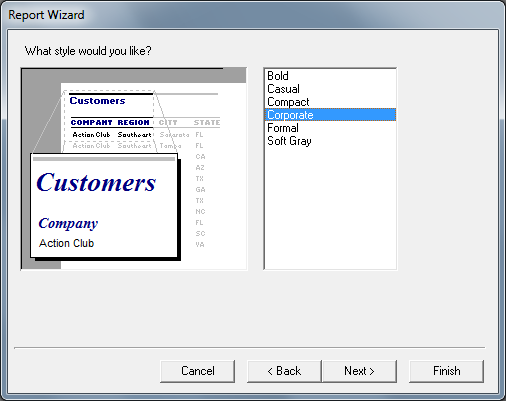Click the Cancel button
506x401 pixels.
197,371
